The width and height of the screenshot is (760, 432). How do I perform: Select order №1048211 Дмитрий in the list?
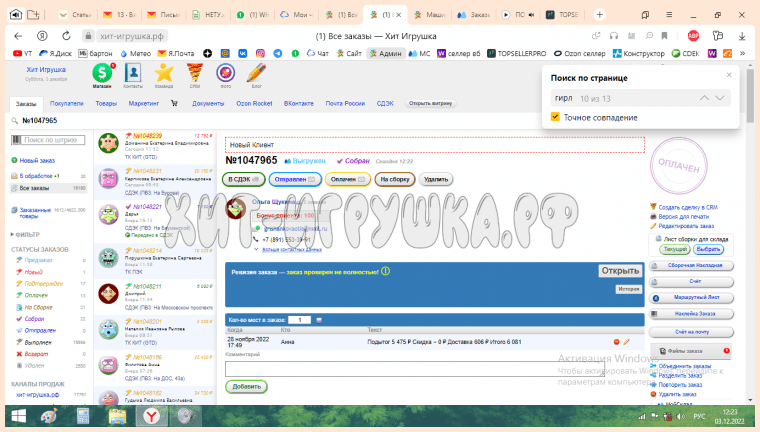tap(155, 296)
